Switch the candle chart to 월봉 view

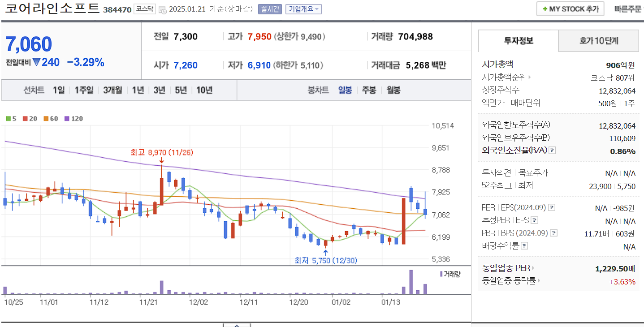(394, 90)
